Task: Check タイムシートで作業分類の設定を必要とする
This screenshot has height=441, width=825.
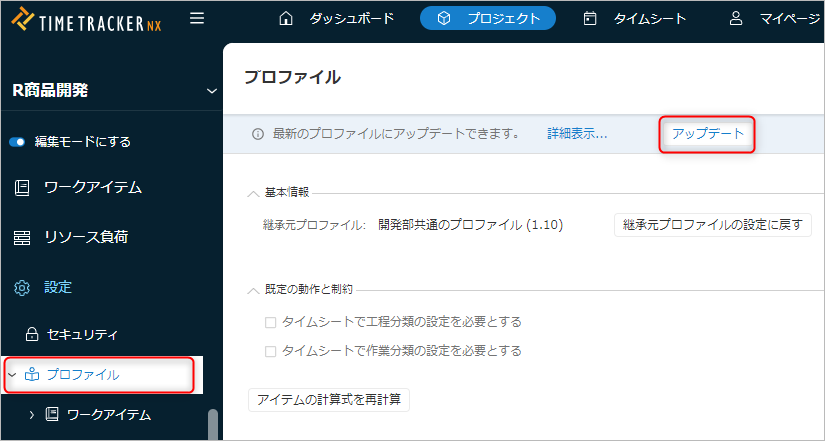Action: (270, 351)
